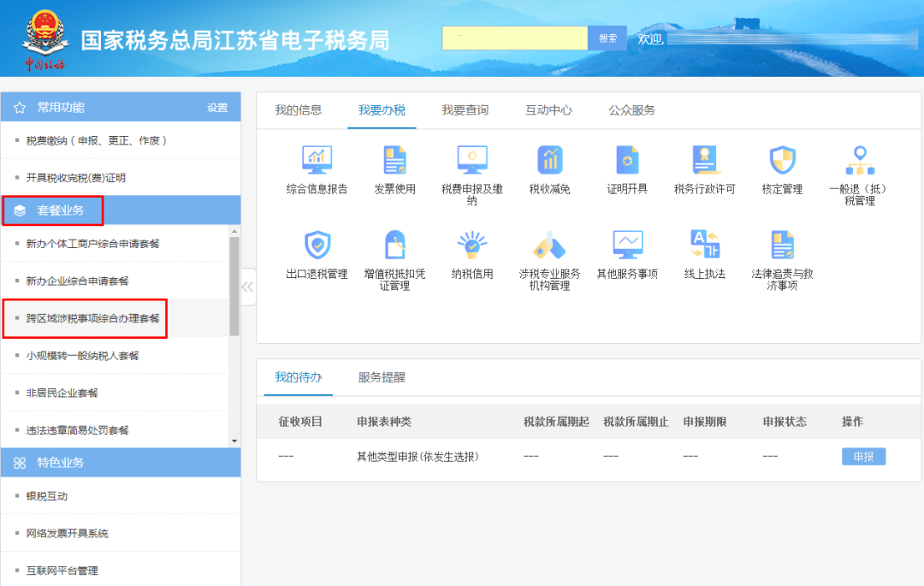This screenshot has height=586, width=924.
Task: Click the 申报期限 column header
Action: click(705, 422)
